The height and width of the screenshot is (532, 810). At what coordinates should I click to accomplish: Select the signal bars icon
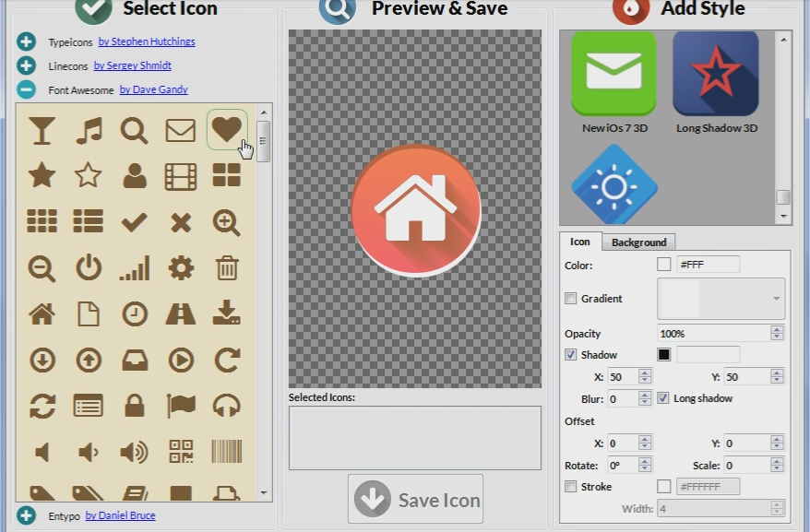pyautogui.click(x=135, y=268)
